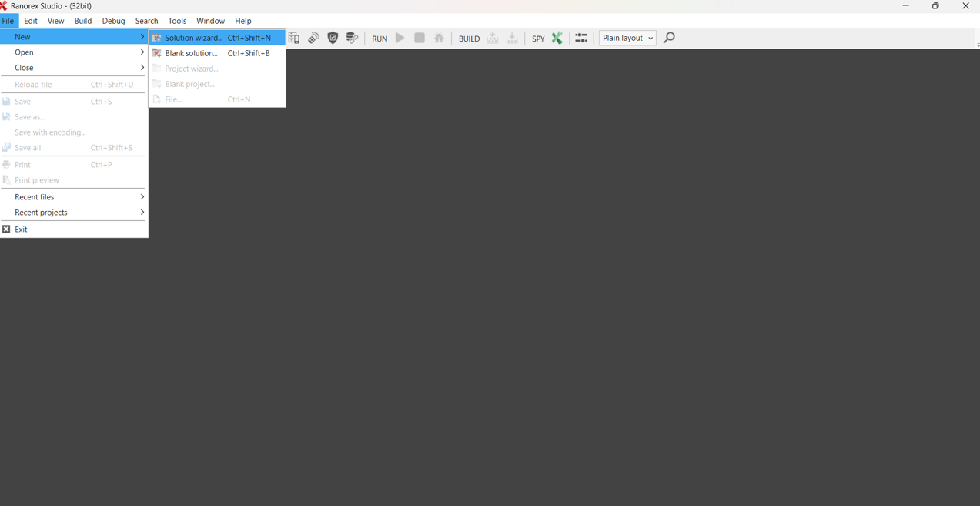Screen dimensions: 980x506
Task: Click the greyed Save entry
Action: 74,102
